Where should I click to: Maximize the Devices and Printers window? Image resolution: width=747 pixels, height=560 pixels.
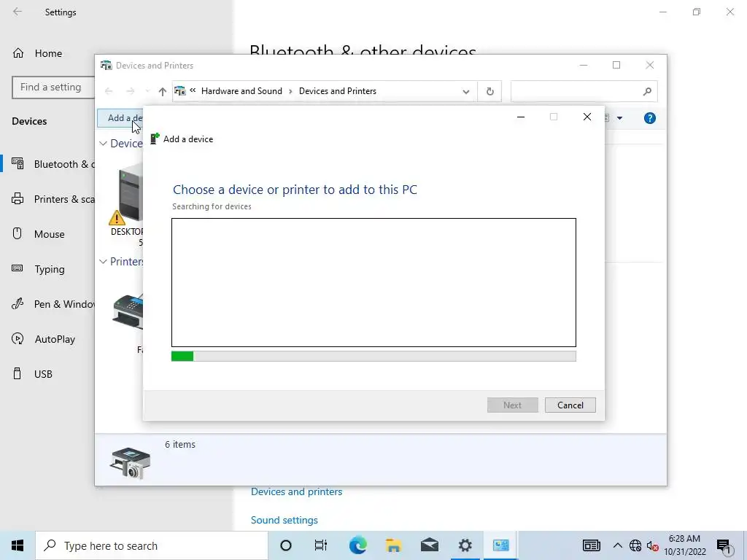[616, 65]
